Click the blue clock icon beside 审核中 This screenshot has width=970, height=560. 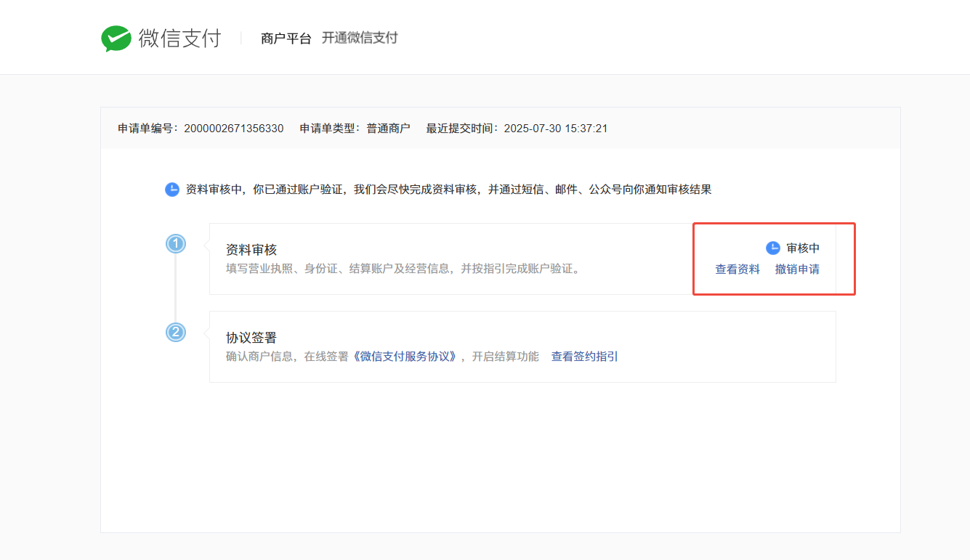click(x=773, y=248)
